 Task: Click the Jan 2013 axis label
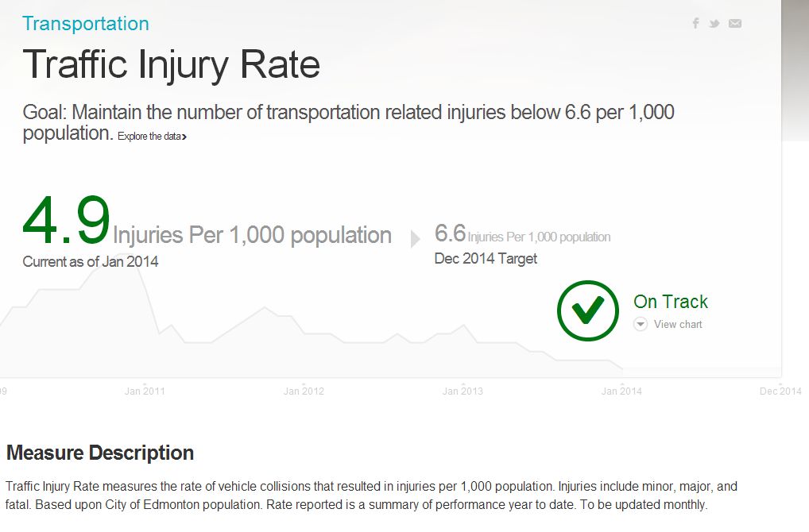pyautogui.click(x=463, y=391)
